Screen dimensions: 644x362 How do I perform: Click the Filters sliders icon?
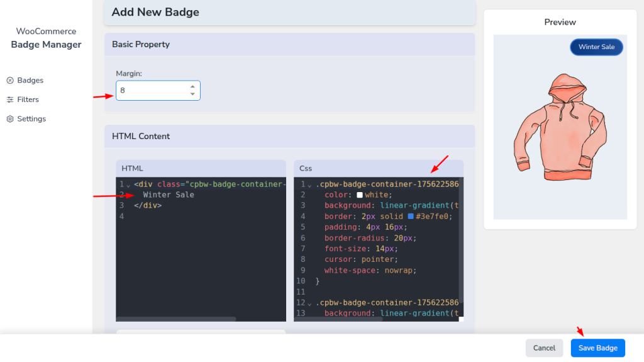[10, 99]
